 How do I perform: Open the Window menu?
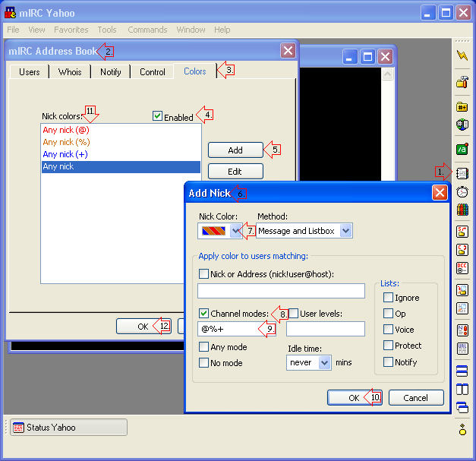point(191,30)
